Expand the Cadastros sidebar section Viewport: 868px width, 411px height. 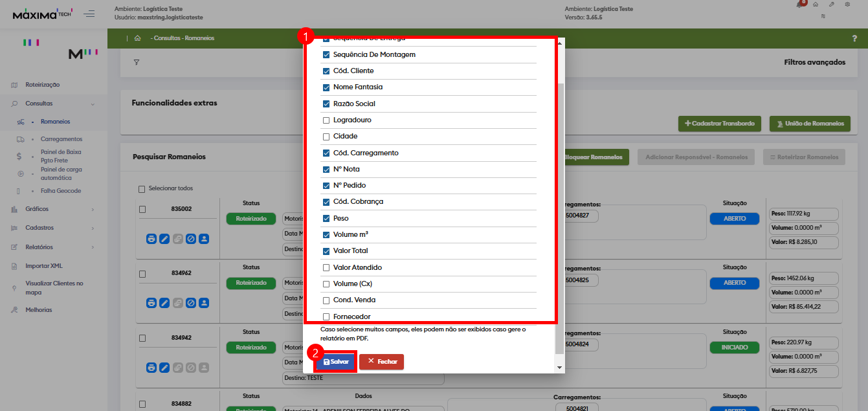(x=93, y=228)
